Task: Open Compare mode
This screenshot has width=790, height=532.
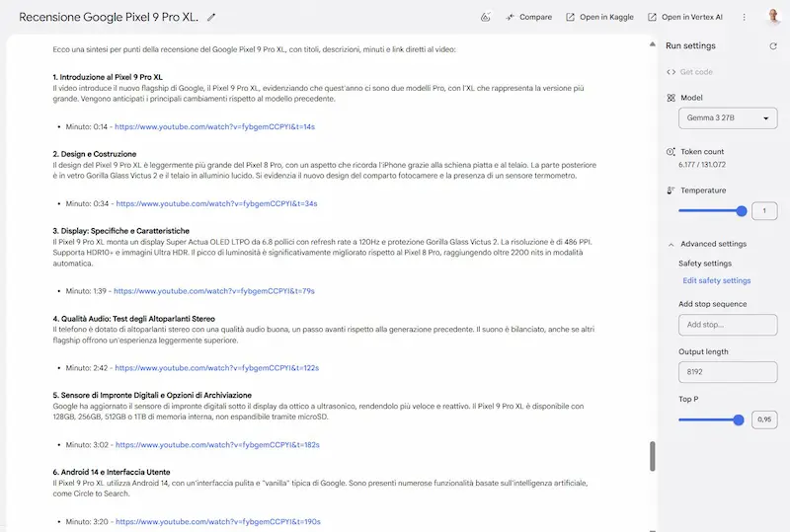Action: [x=529, y=17]
